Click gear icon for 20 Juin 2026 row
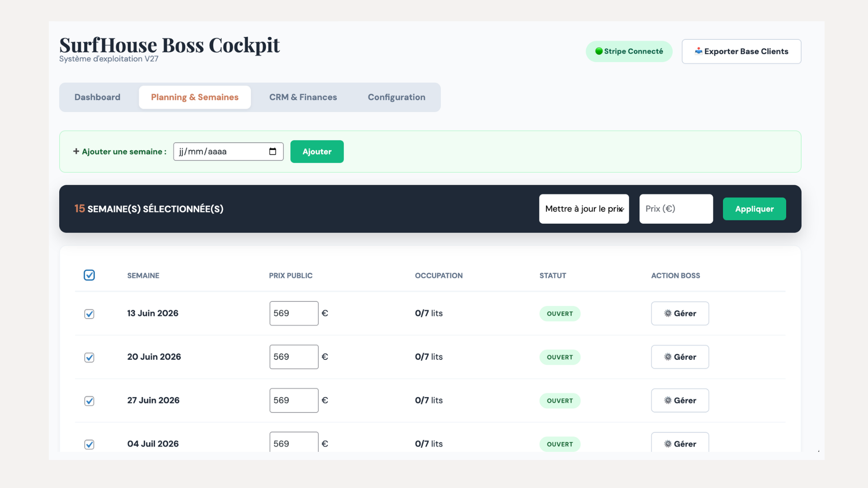 [667, 357]
